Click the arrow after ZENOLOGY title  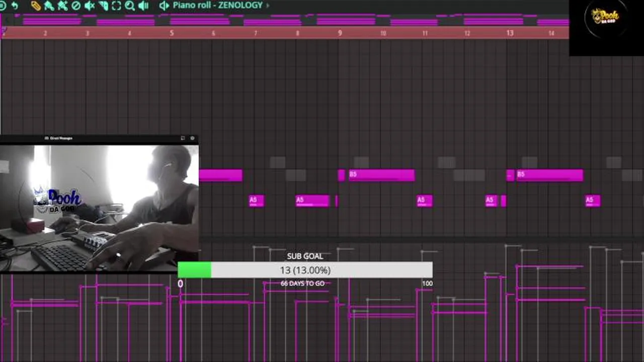click(267, 6)
